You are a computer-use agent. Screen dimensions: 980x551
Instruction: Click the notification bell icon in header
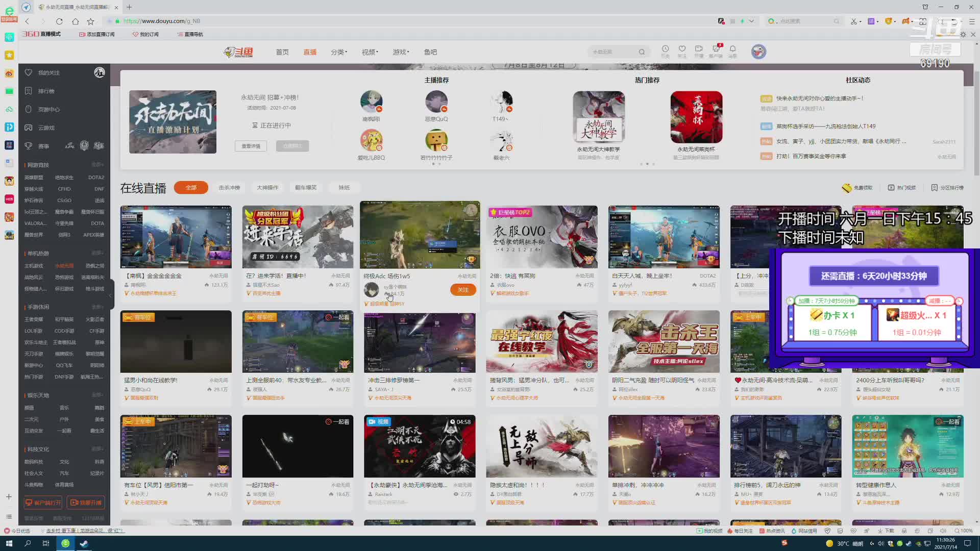click(x=732, y=49)
